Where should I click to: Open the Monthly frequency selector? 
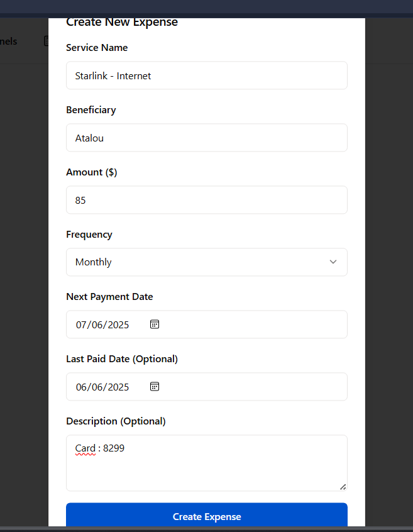tap(206, 262)
